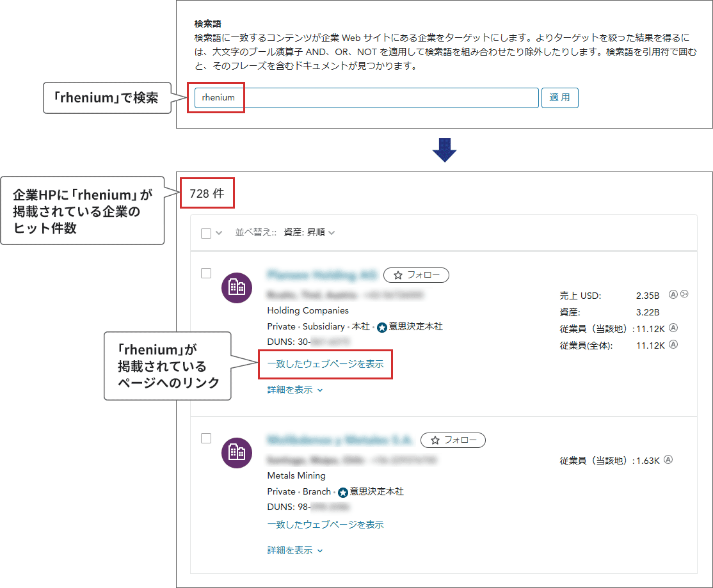Follow the Metals Mining company via フォロー button
This screenshot has height=588, width=713.
click(x=453, y=440)
